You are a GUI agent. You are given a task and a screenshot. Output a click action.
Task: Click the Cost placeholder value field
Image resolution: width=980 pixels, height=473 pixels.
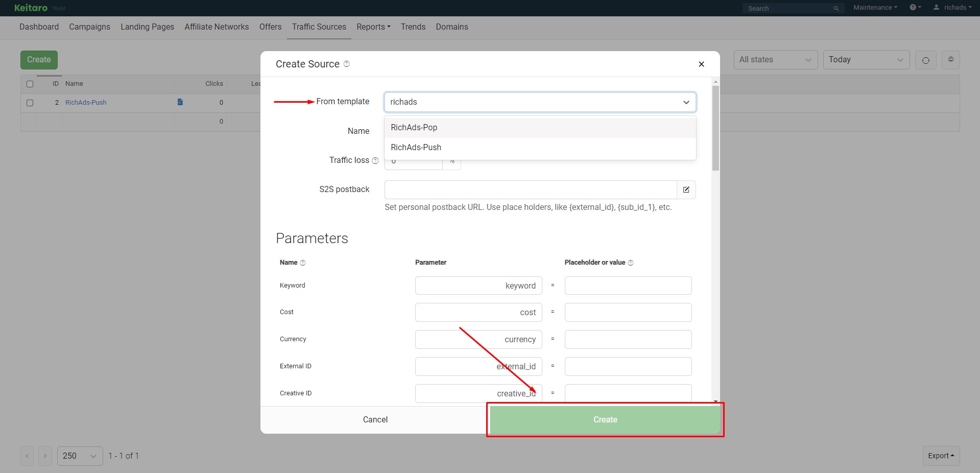coord(628,313)
